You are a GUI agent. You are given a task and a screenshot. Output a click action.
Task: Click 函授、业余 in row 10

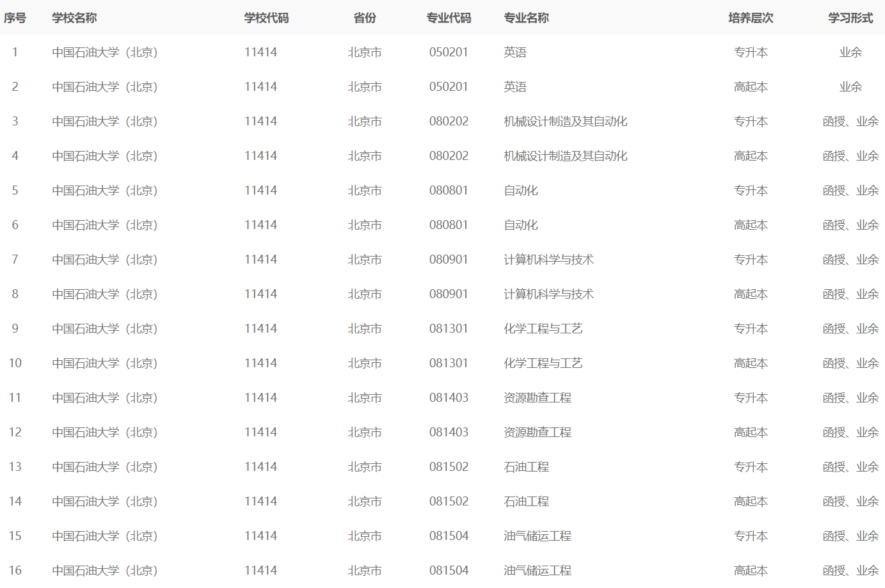[x=850, y=363]
